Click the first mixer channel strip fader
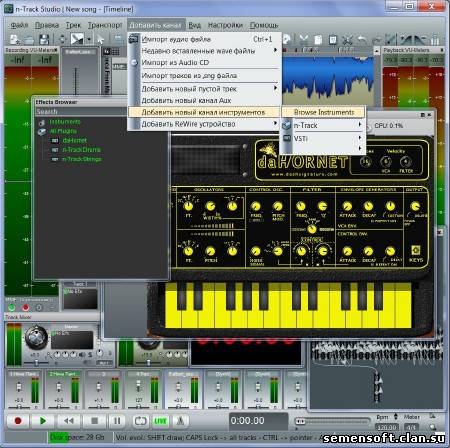This screenshot has width=450, height=448. (19, 388)
